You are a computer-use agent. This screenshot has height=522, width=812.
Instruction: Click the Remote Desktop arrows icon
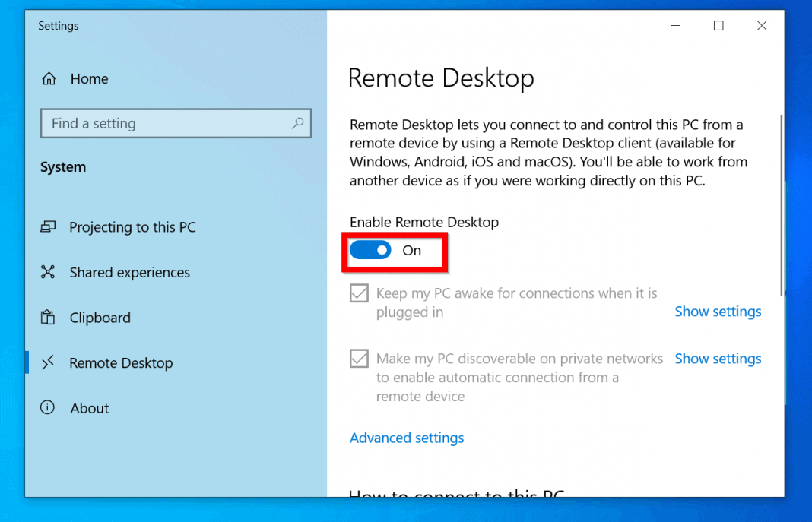click(48, 362)
